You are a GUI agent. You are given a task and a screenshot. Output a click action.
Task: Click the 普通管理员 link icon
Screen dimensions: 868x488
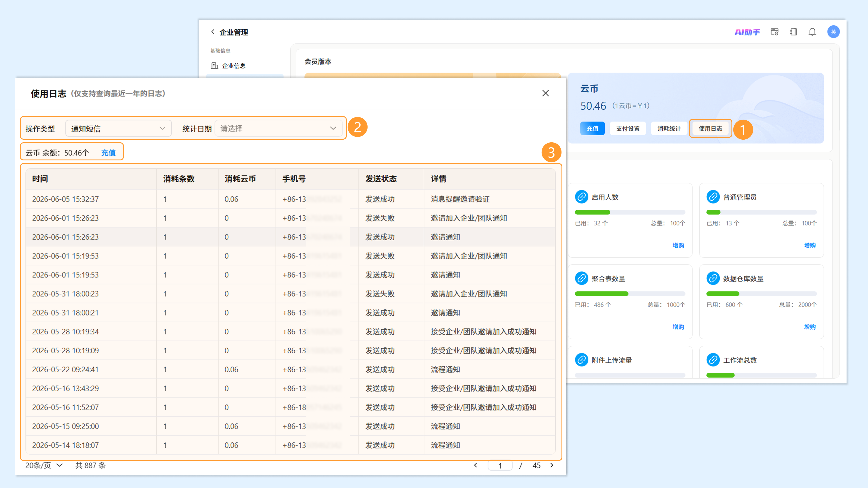(x=713, y=197)
